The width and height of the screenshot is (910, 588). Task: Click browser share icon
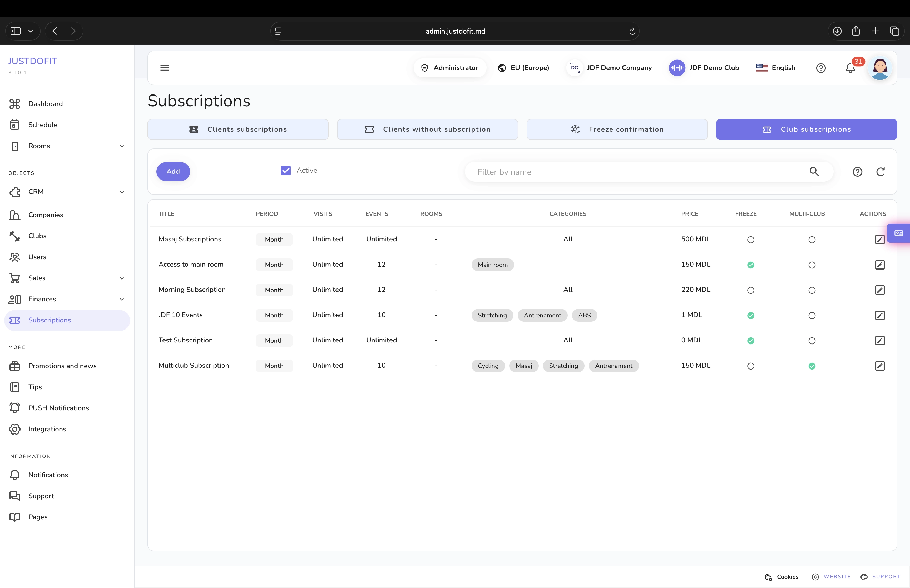[x=856, y=31]
